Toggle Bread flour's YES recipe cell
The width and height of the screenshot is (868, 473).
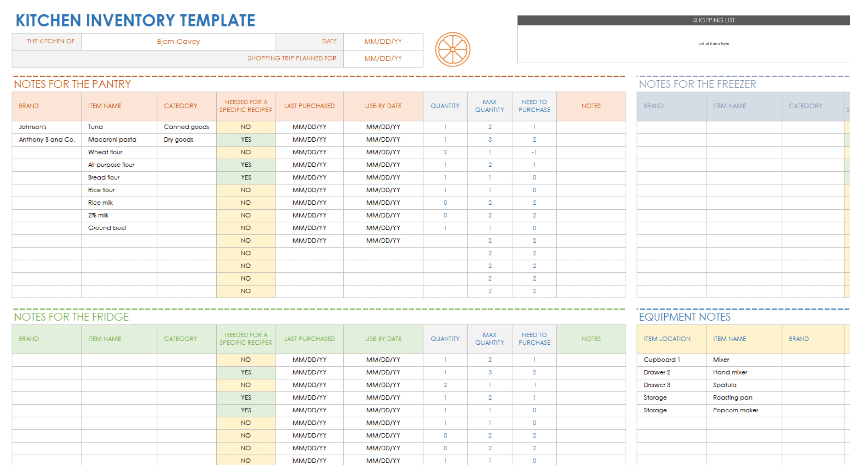(x=245, y=177)
